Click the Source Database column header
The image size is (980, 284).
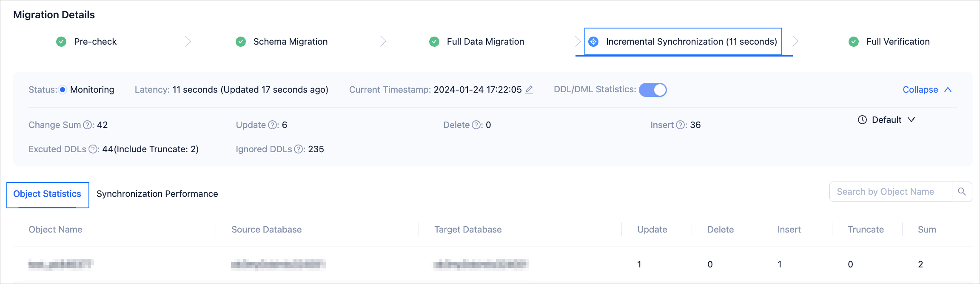click(x=267, y=230)
